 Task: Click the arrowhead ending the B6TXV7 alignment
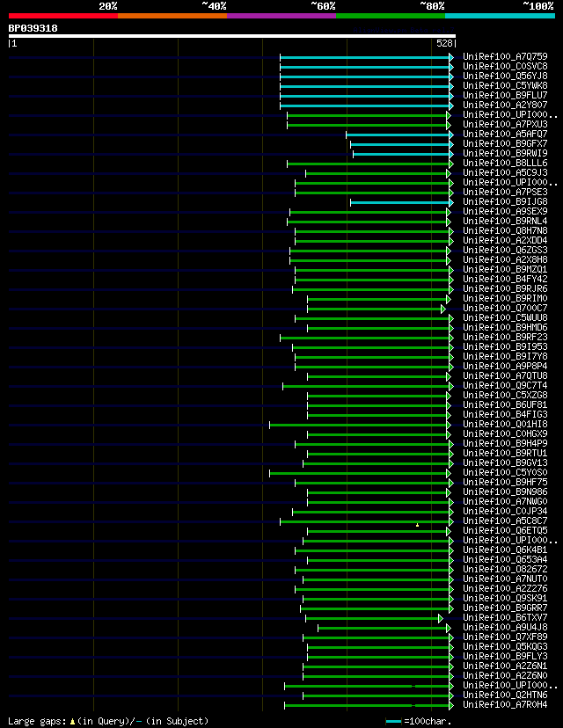(x=441, y=618)
